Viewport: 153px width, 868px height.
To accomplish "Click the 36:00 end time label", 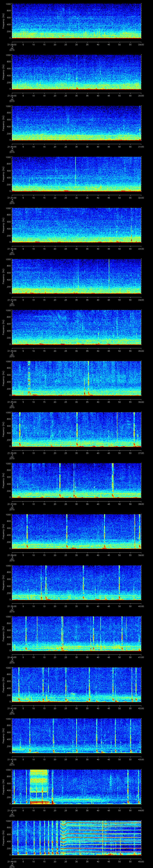I will pos(141,402).
